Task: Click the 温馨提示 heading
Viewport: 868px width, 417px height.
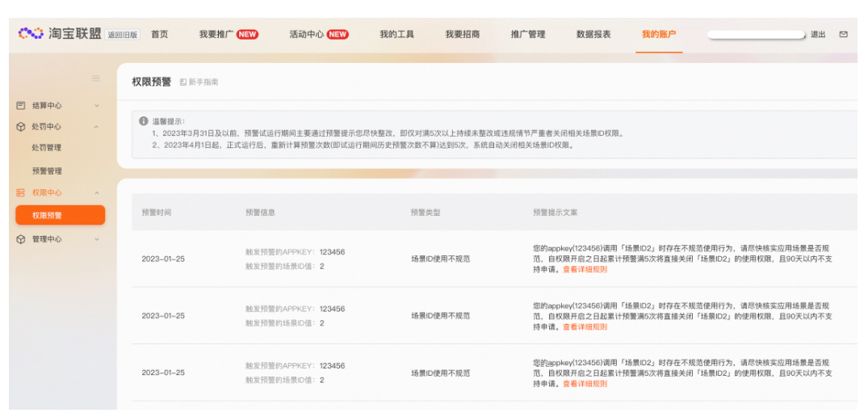Action: 169,120
